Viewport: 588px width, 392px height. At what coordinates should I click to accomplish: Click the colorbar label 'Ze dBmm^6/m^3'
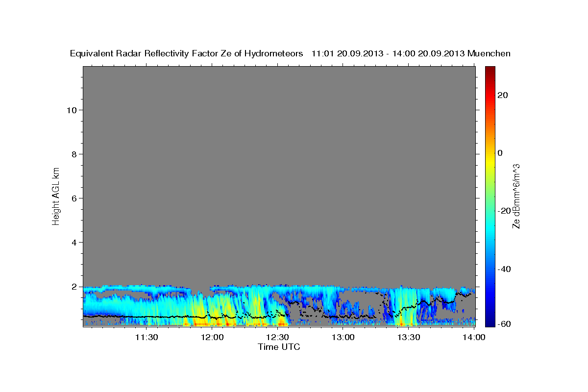[516, 196]
